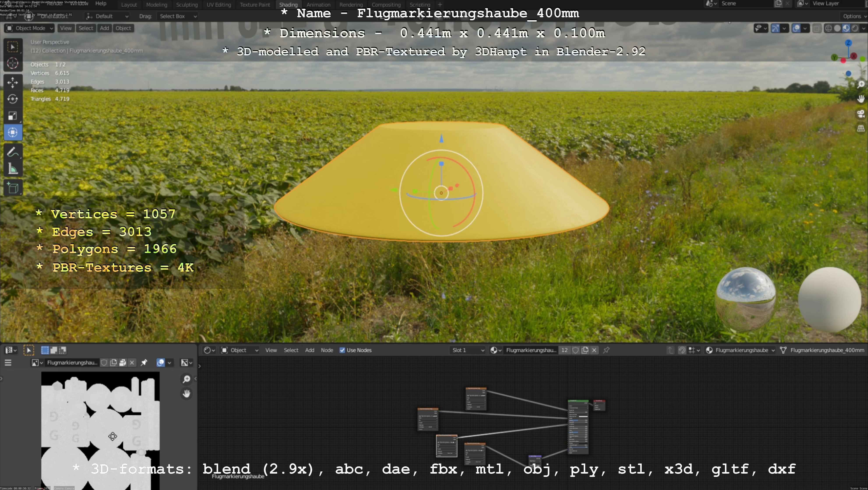Open the Default orientation dropdown
Screen dimensions: 868x490
coord(107,16)
